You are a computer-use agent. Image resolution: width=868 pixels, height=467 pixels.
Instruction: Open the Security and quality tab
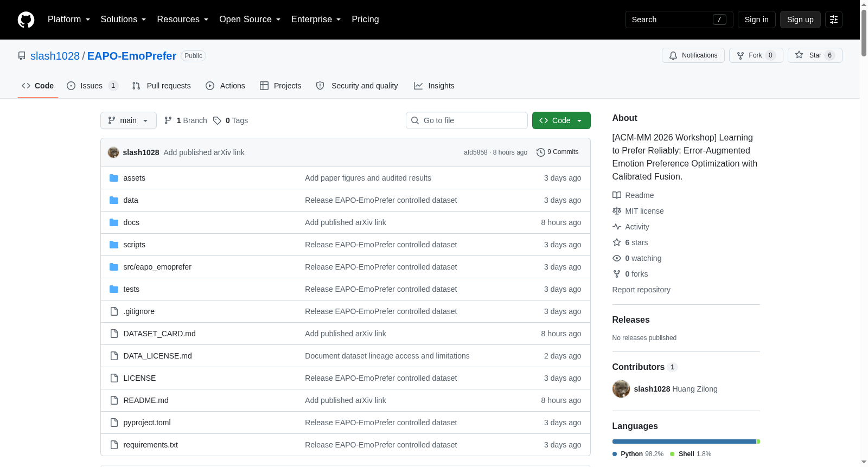point(357,86)
